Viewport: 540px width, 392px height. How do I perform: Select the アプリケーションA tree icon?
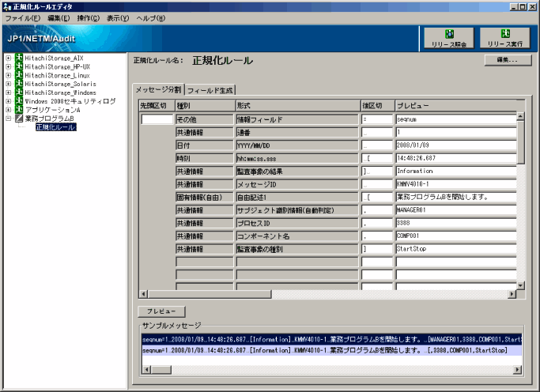coord(19,110)
